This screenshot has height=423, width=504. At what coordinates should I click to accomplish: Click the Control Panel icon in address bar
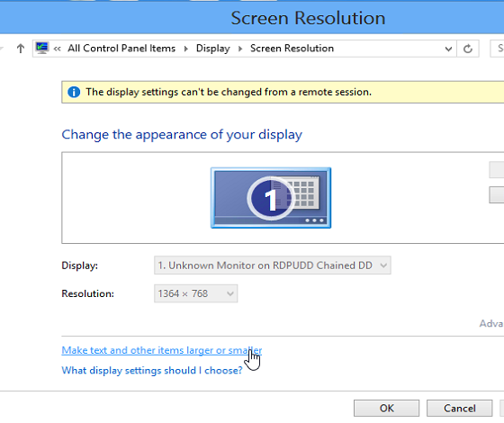coord(41,48)
